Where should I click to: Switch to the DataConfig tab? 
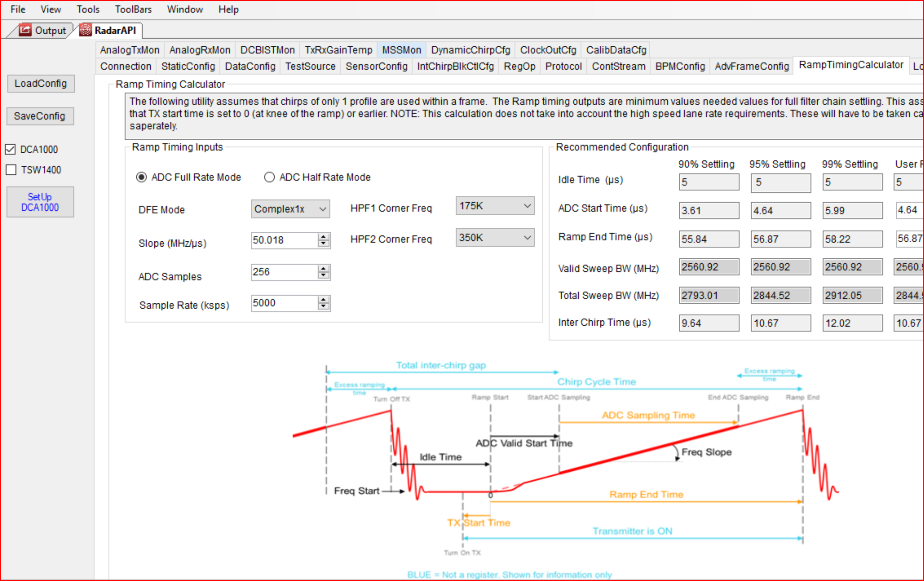[250, 67]
